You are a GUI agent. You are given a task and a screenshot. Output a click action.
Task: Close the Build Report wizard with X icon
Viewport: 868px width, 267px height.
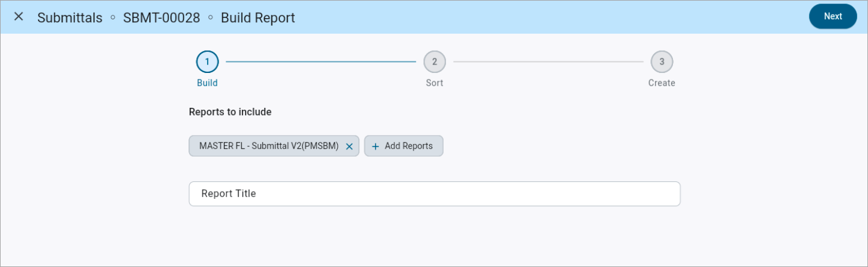19,17
